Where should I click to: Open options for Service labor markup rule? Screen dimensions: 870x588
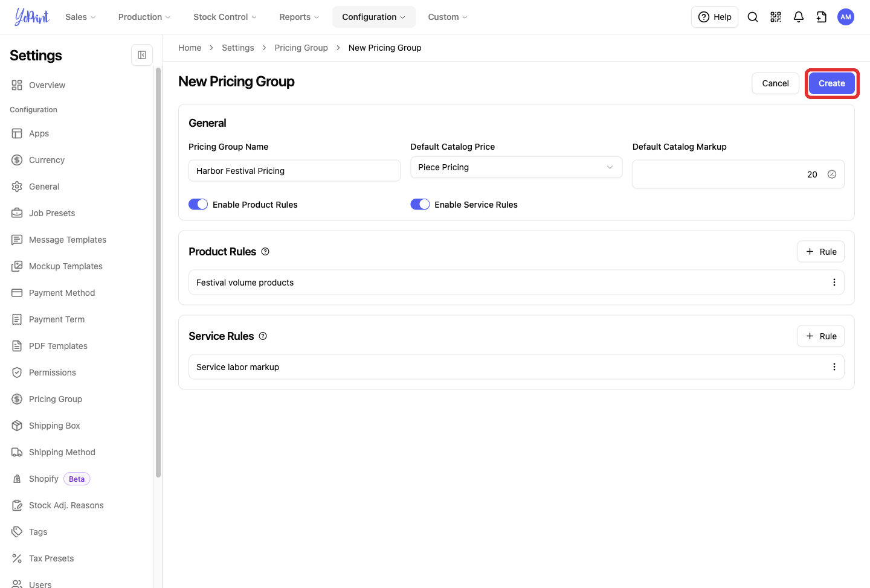(834, 367)
